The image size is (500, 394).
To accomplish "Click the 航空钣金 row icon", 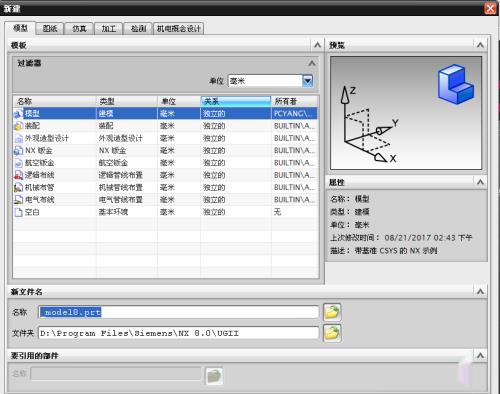I will [x=18, y=163].
